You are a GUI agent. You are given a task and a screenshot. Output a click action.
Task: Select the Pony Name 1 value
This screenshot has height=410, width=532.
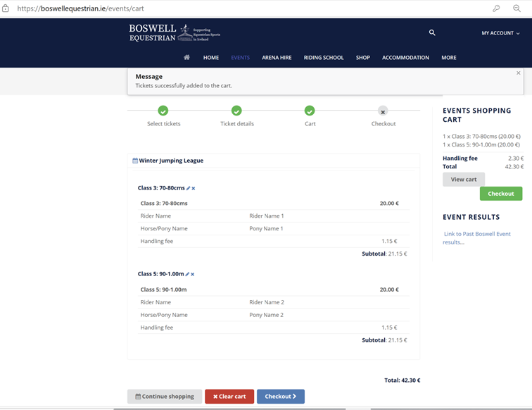266,229
